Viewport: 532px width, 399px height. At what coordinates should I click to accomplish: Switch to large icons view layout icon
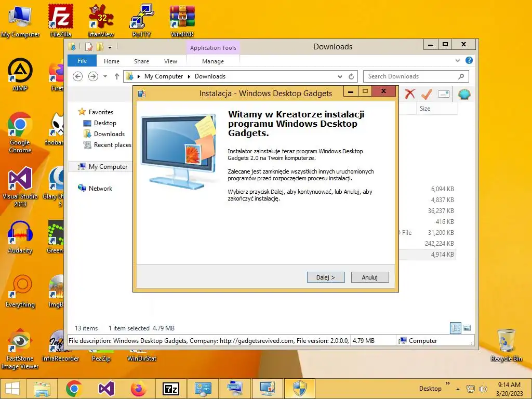pyautogui.click(x=467, y=328)
